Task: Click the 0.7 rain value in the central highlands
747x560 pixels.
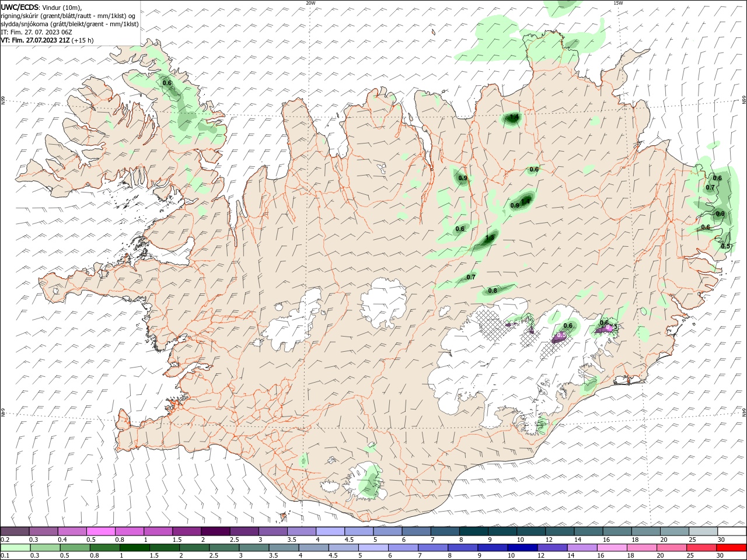Action: [x=471, y=277]
